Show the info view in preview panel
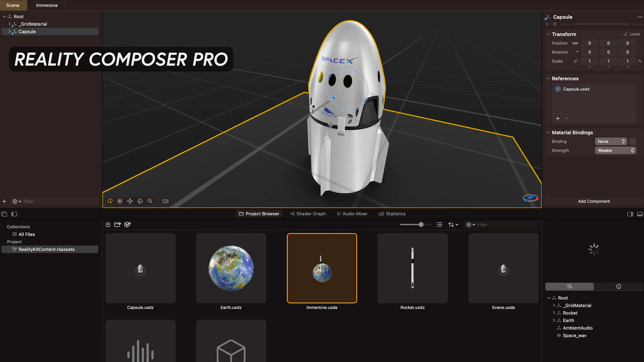 pos(618,286)
